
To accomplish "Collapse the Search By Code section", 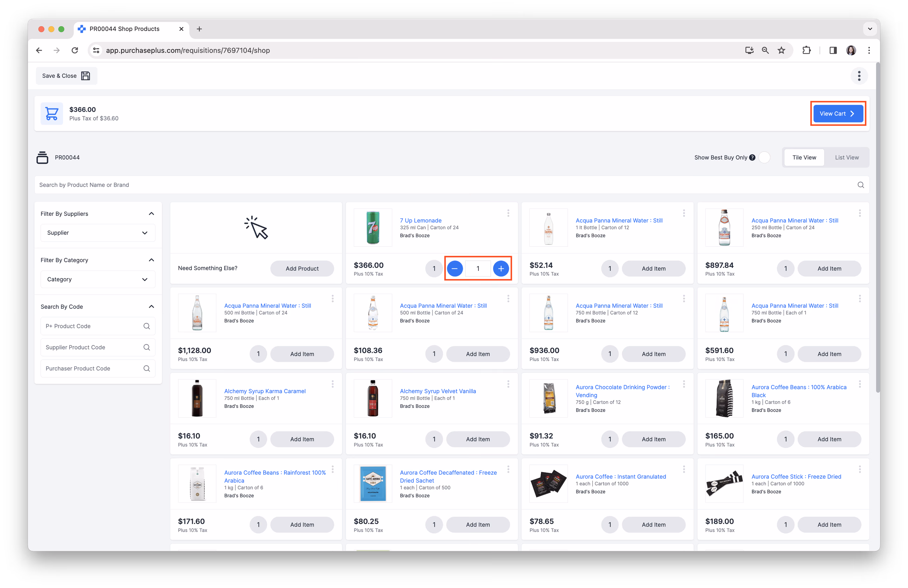I will (152, 307).
